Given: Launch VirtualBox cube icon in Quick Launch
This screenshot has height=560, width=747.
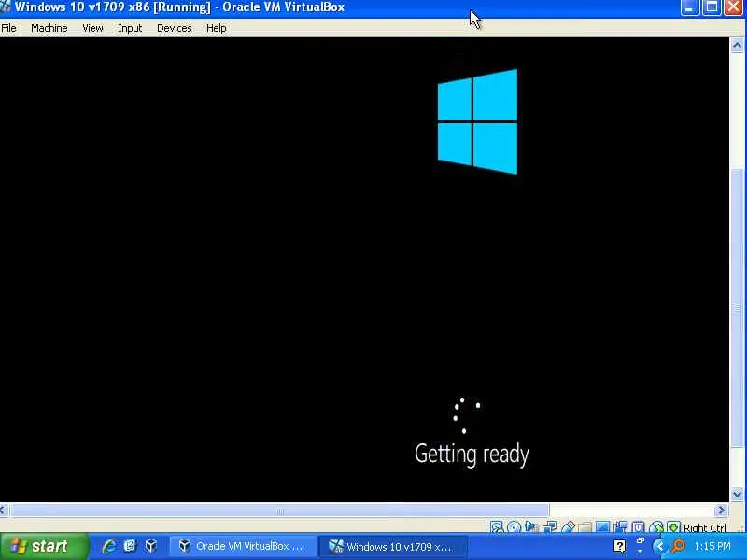Looking at the screenshot, I should [x=151, y=546].
